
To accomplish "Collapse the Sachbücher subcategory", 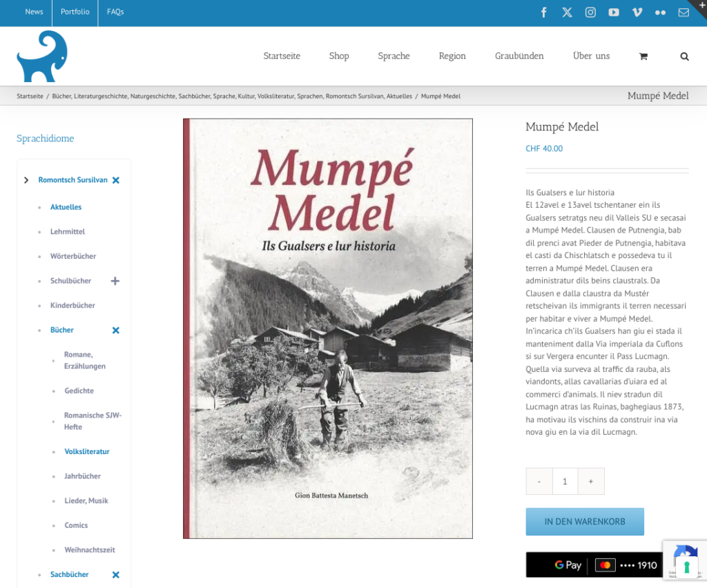I will coord(116,575).
